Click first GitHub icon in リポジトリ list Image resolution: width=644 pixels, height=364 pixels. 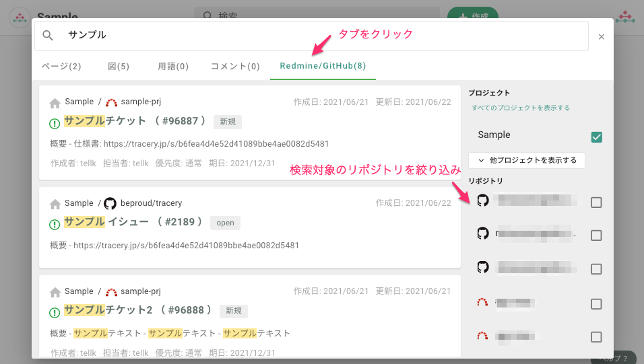click(483, 201)
